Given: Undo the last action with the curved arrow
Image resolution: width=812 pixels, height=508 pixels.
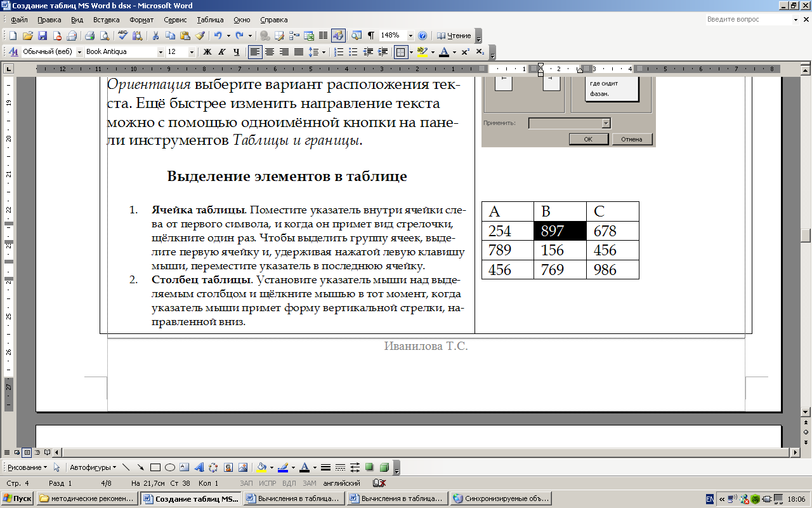Looking at the screenshot, I should tap(218, 36).
